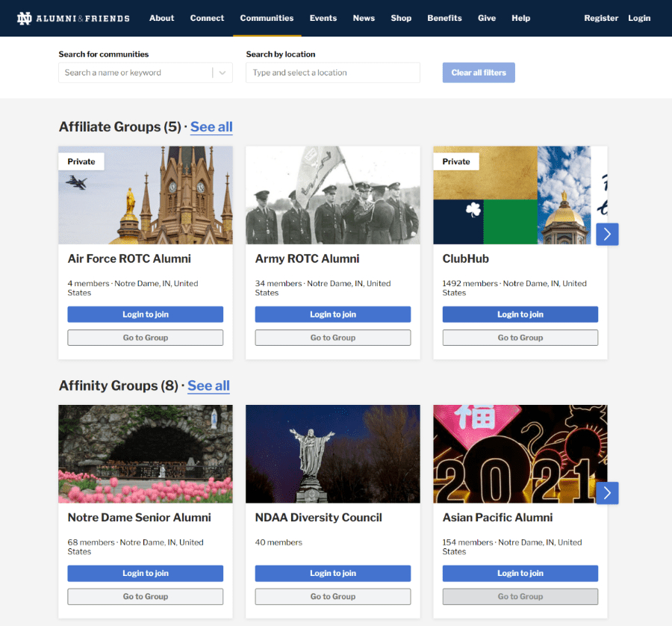Click the Login link in header

click(639, 18)
